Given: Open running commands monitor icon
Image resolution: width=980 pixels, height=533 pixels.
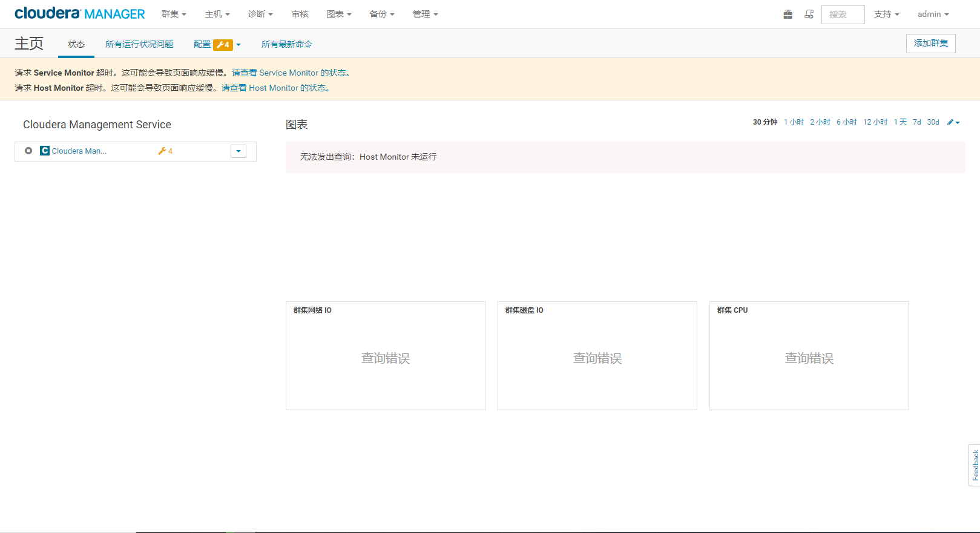Looking at the screenshot, I should click(809, 15).
